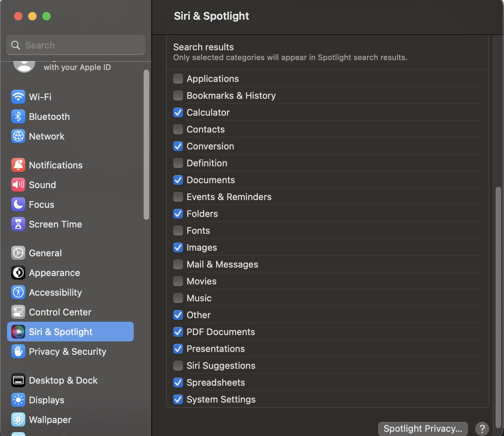Click the Spotlight Privacy button
The height and width of the screenshot is (436, 504).
tap(423, 429)
